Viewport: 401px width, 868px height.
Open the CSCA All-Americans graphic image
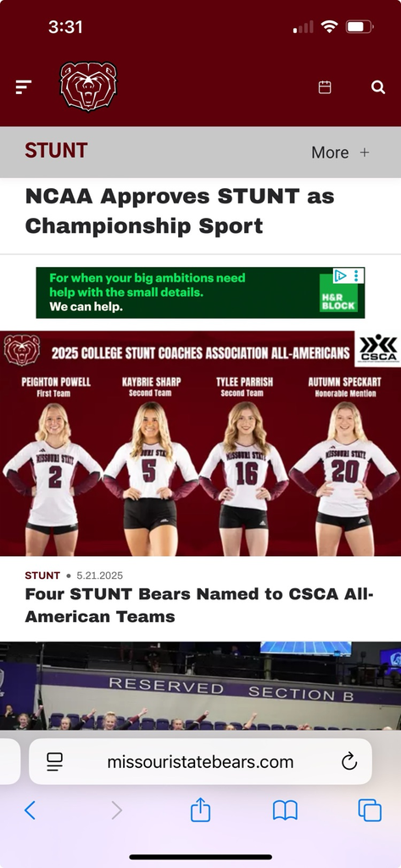pyautogui.click(x=200, y=443)
